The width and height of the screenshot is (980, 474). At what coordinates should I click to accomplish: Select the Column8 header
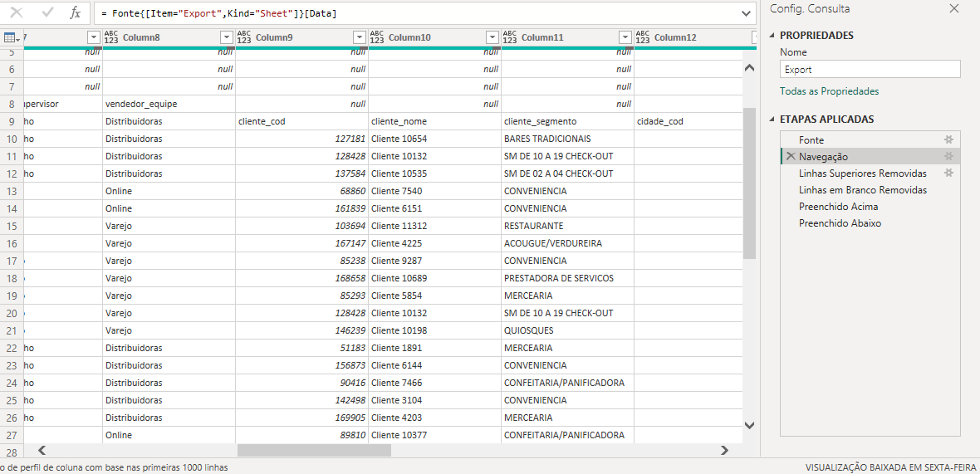[x=141, y=37]
